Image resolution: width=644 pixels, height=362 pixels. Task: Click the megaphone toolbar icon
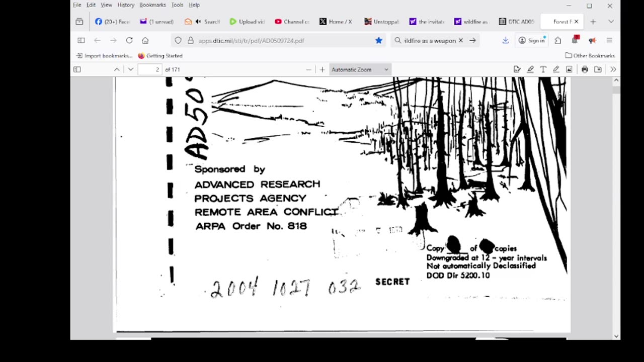(x=592, y=40)
